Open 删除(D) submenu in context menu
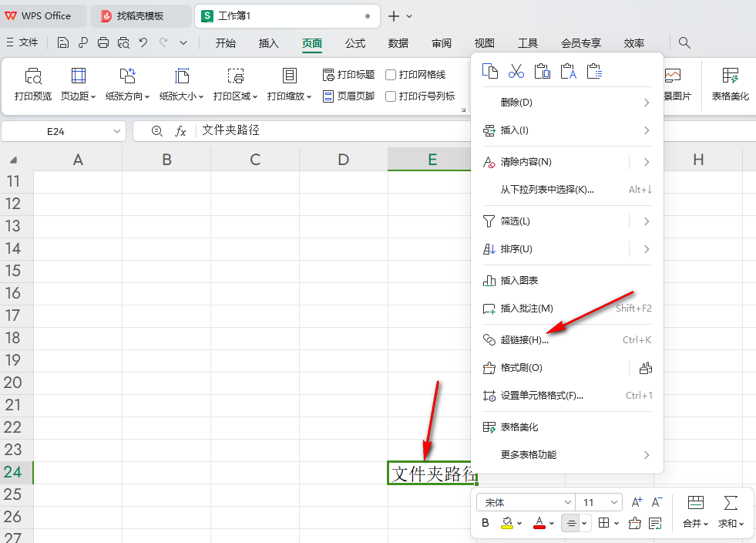This screenshot has height=543, width=756. click(567, 103)
